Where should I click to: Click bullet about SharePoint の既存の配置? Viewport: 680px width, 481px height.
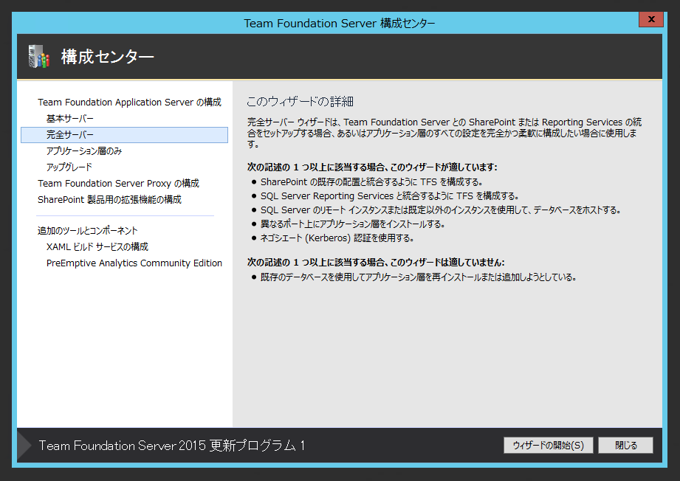tap(372, 182)
